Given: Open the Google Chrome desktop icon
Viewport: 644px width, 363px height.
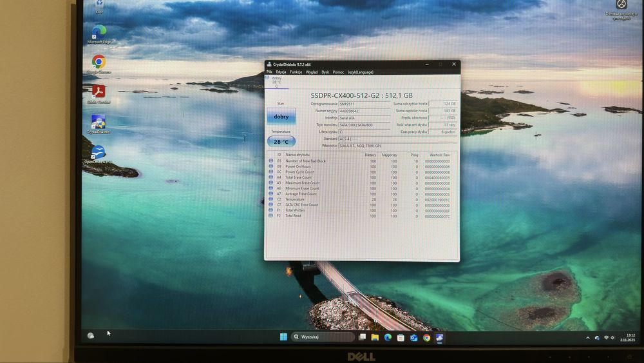Looking at the screenshot, I should click(x=99, y=64).
